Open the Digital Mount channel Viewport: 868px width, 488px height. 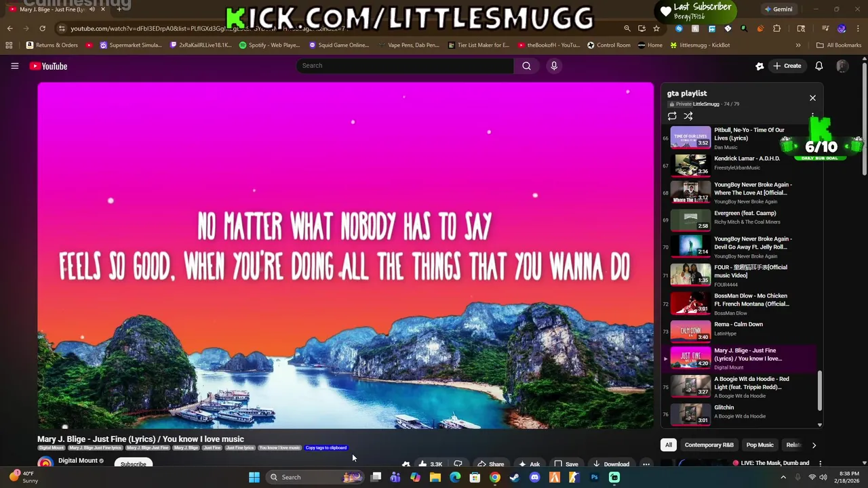(x=77, y=461)
